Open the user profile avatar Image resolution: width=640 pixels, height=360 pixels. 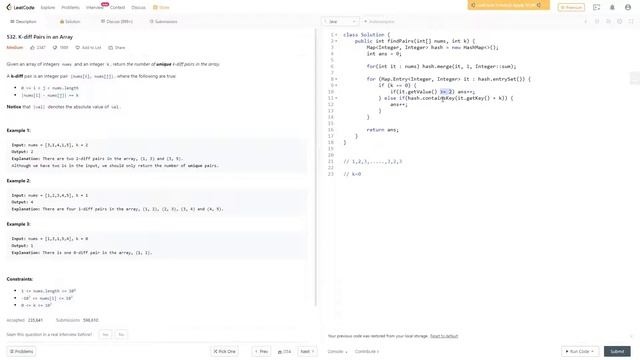[628, 7]
